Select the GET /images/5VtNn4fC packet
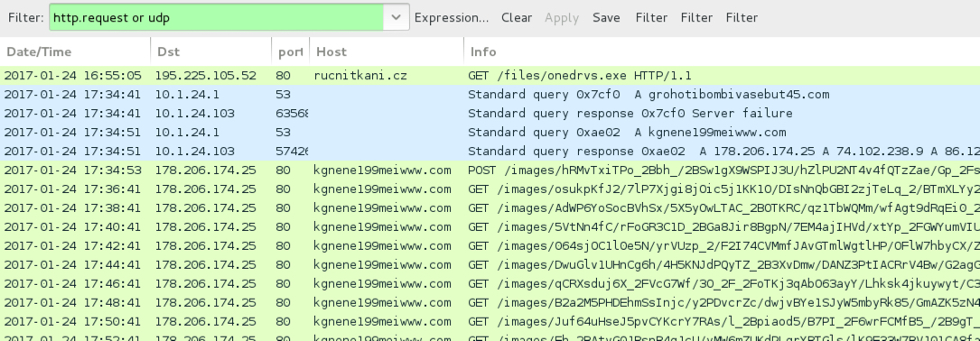 point(490,226)
